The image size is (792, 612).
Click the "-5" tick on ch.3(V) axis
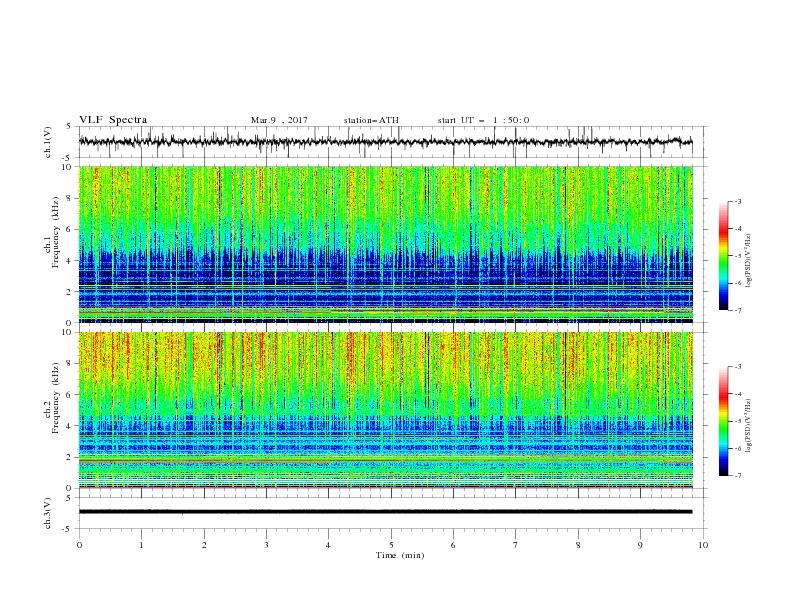click(x=68, y=529)
